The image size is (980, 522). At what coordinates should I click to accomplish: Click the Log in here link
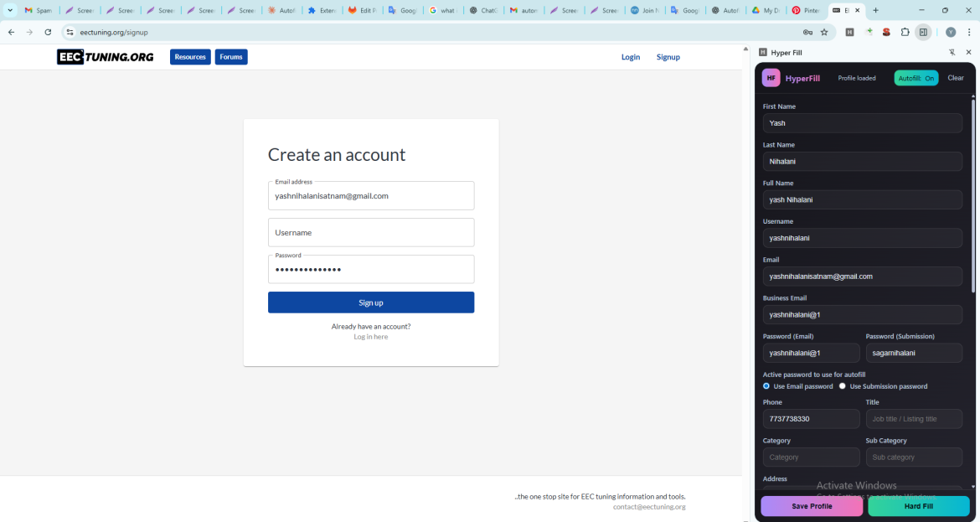click(370, 337)
